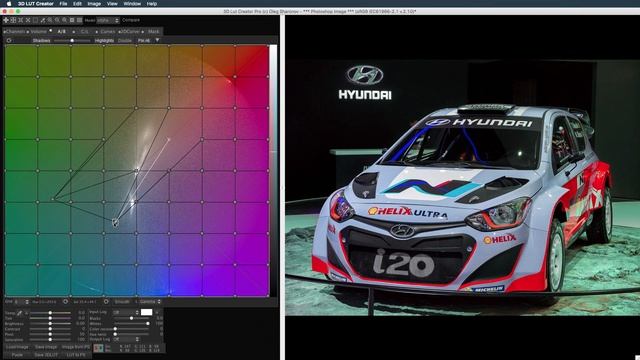
Task: Click the Image from PS button
Action: tap(76, 347)
